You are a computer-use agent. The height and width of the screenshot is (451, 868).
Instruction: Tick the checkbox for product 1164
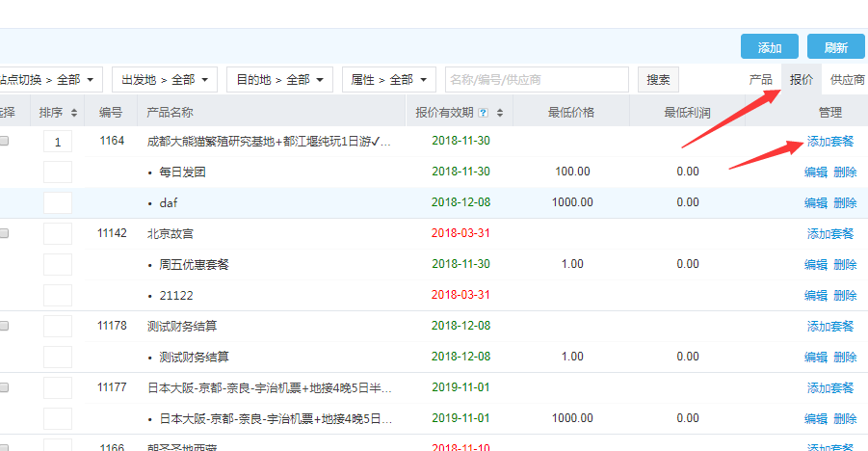(4, 142)
